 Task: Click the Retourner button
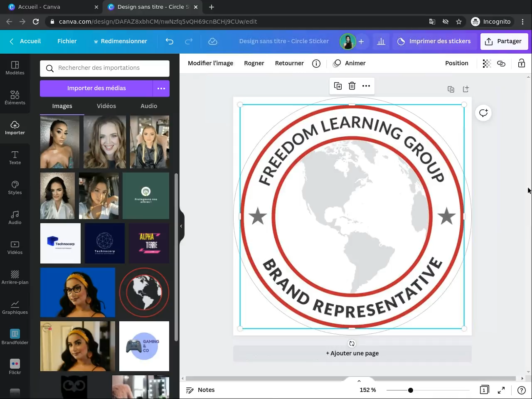pyautogui.click(x=289, y=63)
